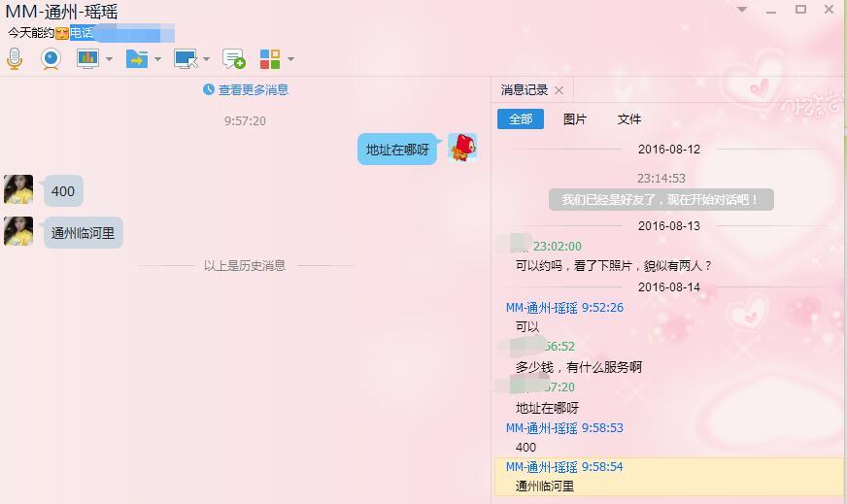This screenshot has height=504, width=847.
Task: Open the remote presentation screen icon
Action: 87,58
